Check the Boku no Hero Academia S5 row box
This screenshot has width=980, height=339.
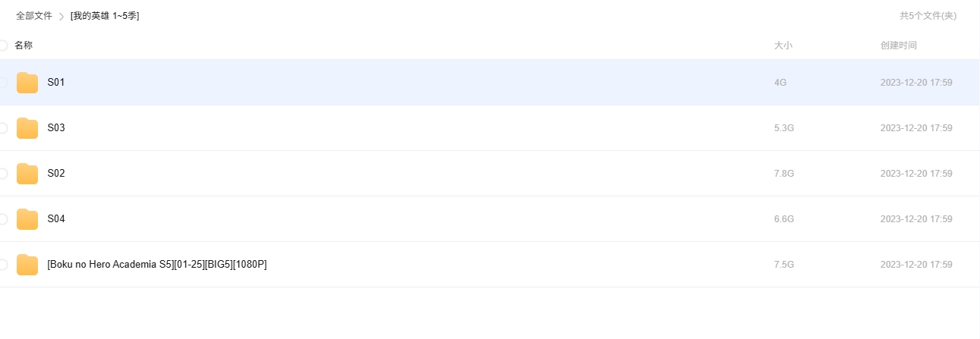pos(3,265)
